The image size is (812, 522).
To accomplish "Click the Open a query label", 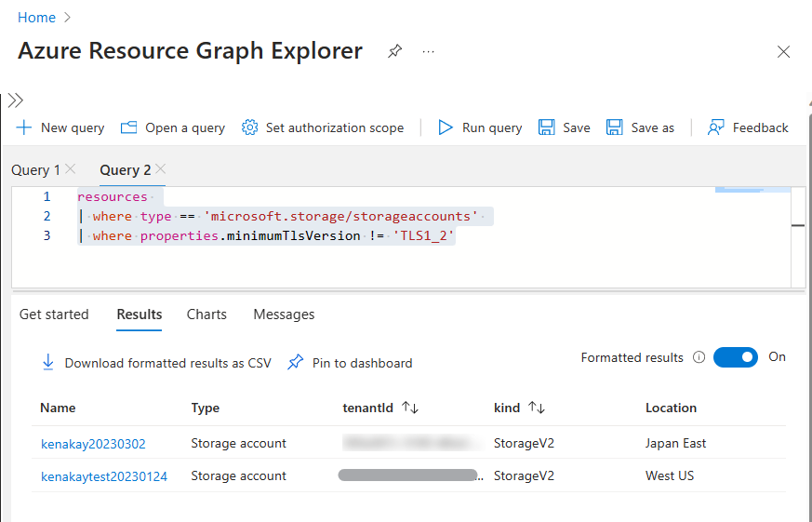I will pyautogui.click(x=185, y=127).
